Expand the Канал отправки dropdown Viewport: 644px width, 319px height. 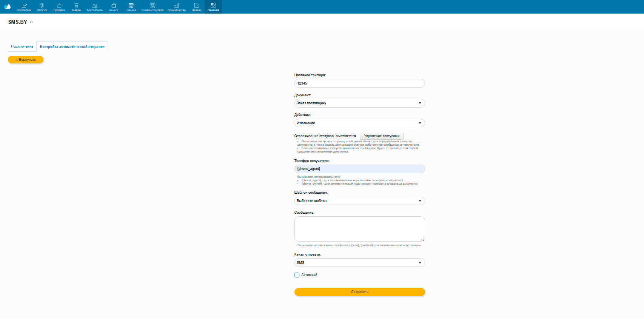[359, 263]
